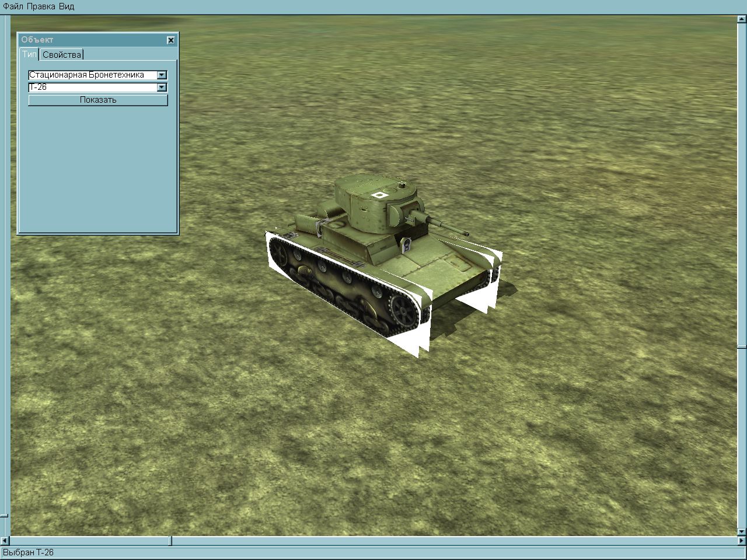The height and width of the screenshot is (560, 747).
Task: Click the Выбран Т-26 status text
Action: (x=29, y=552)
